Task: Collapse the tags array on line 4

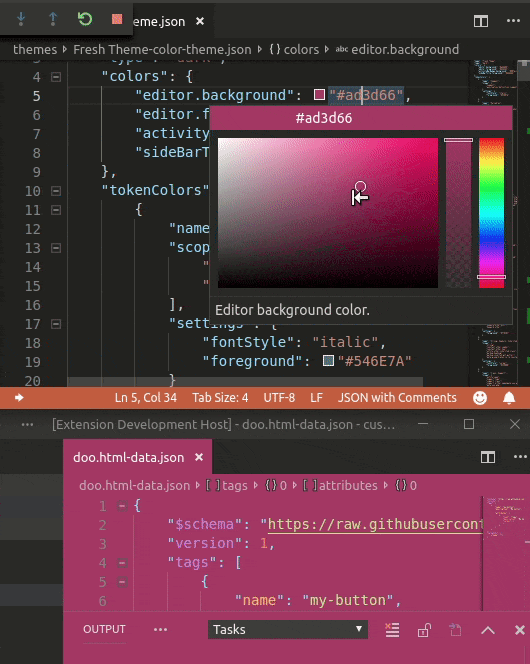Action: 122,563
